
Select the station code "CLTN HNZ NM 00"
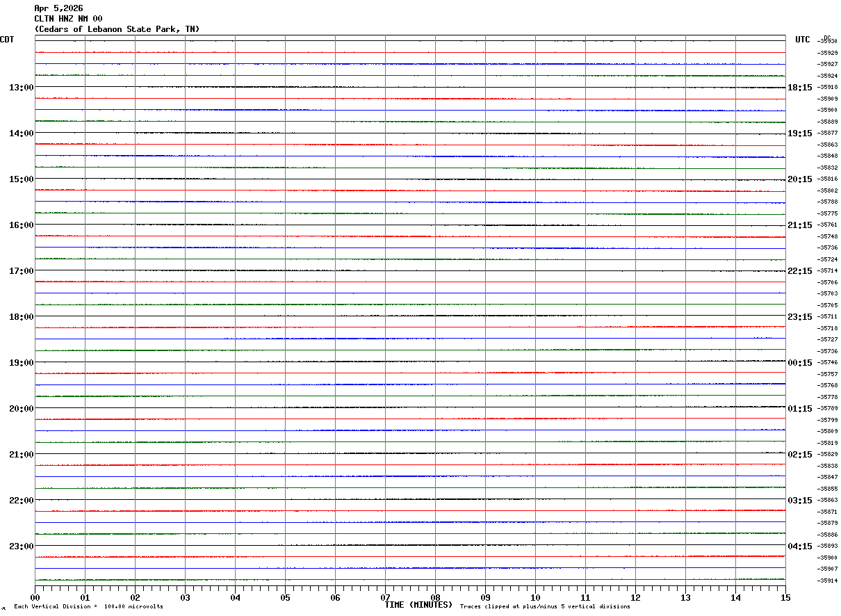68,19
